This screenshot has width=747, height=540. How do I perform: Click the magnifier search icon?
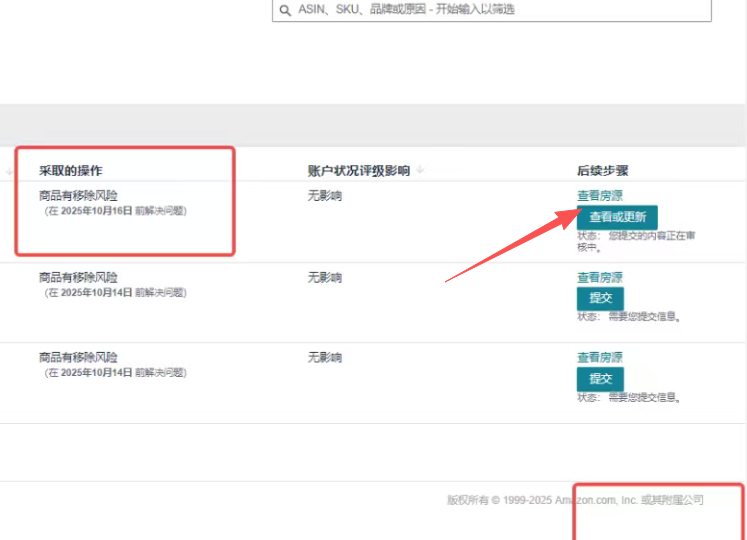coord(285,10)
